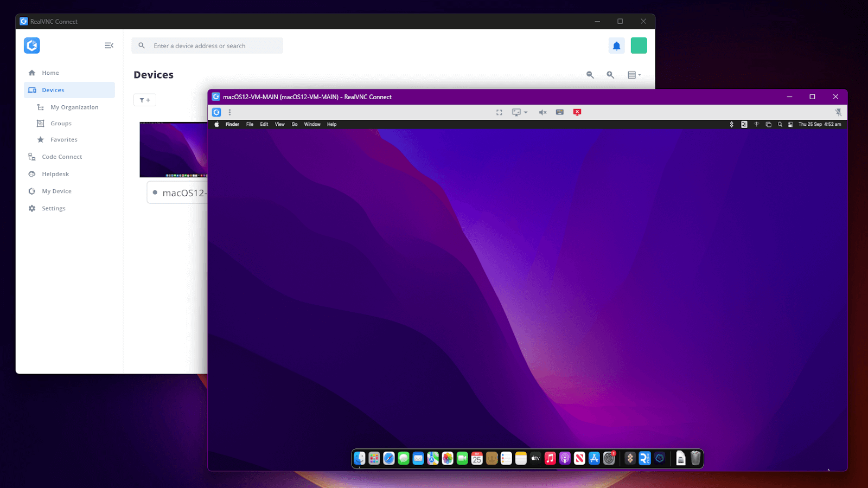The height and width of the screenshot is (488, 868).
Task: Open System Preferences from the Dock
Action: click(x=609, y=459)
